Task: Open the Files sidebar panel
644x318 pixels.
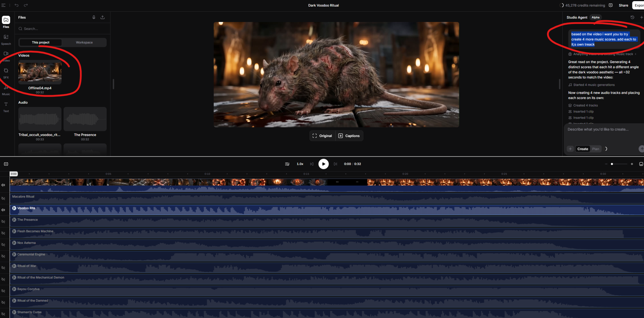Action: click(x=6, y=22)
